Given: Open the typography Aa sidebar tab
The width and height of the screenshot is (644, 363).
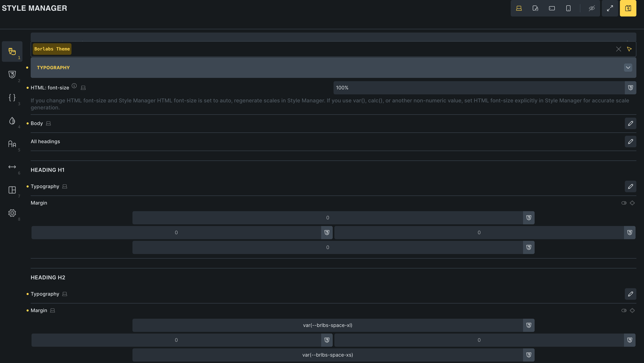Looking at the screenshot, I should click(x=12, y=144).
